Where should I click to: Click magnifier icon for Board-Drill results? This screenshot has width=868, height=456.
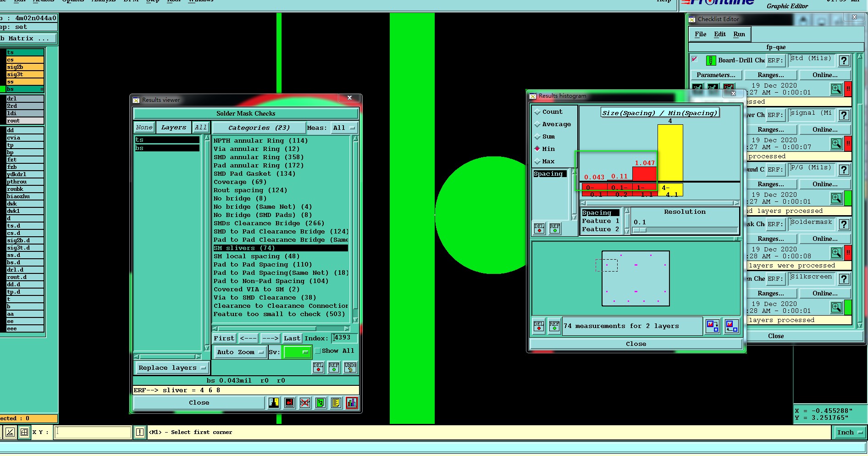click(x=836, y=89)
